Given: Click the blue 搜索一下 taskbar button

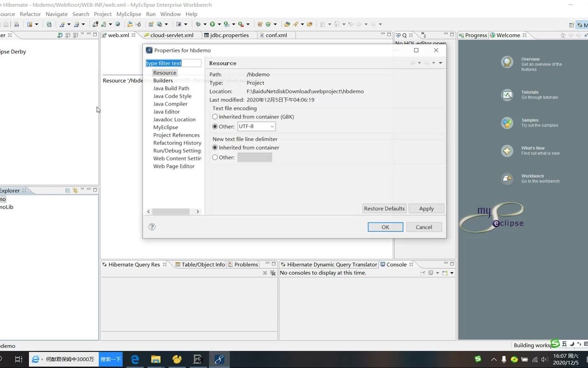Looking at the screenshot, I should point(111,359).
